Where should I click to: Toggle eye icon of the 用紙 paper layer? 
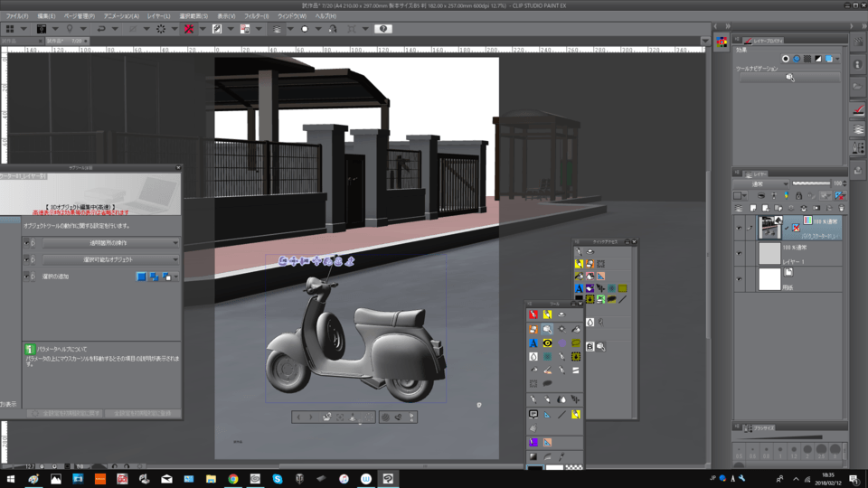739,279
